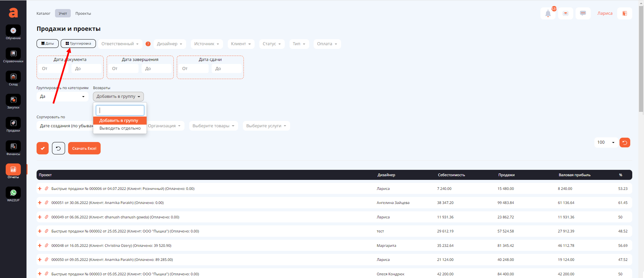Click the Дата документа От field
644x278 pixels.
(53, 69)
